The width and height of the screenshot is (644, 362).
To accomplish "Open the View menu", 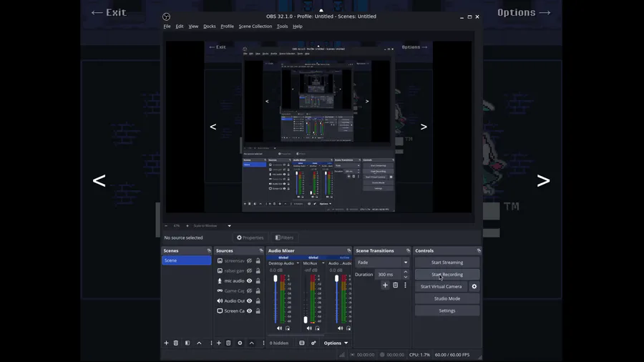I will (x=193, y=26).
